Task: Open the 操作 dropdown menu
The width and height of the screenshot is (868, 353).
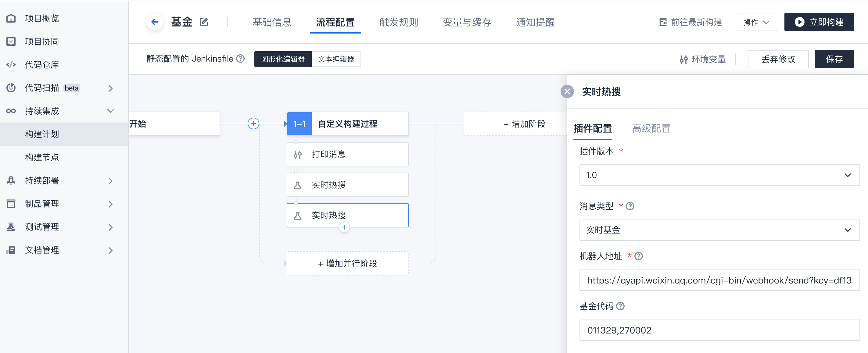Action: (756, 22)
